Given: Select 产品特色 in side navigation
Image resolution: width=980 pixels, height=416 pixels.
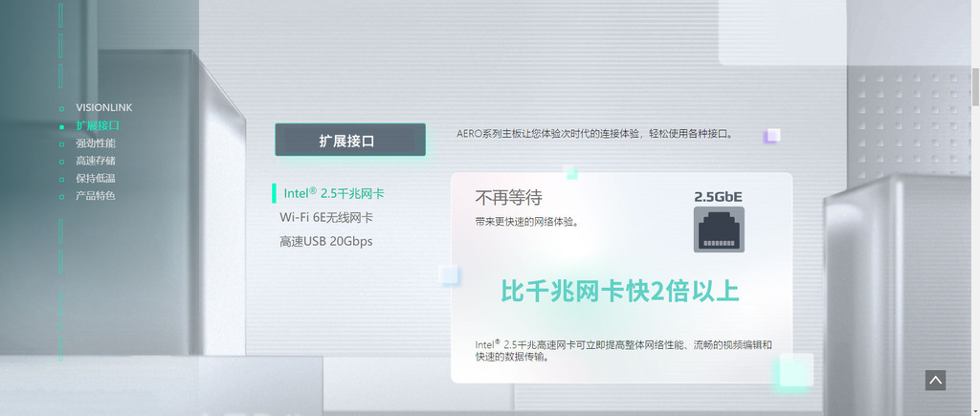Looking at the screenshot, I should tap(96, 195).
